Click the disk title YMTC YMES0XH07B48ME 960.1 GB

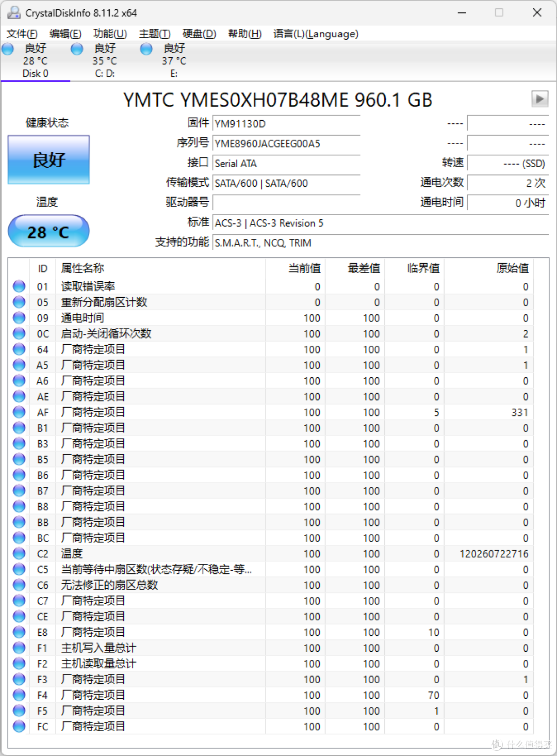[x=277, y=100]
